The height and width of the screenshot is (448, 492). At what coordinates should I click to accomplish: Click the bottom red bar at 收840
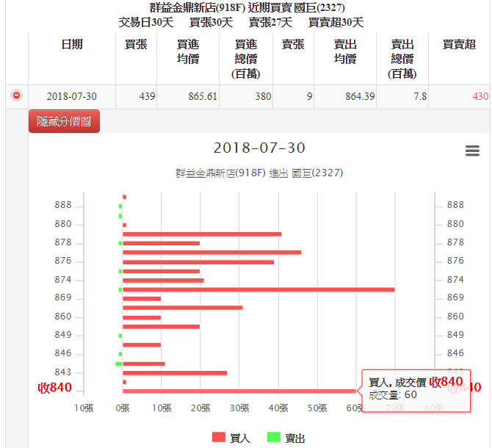coord(235,391)
